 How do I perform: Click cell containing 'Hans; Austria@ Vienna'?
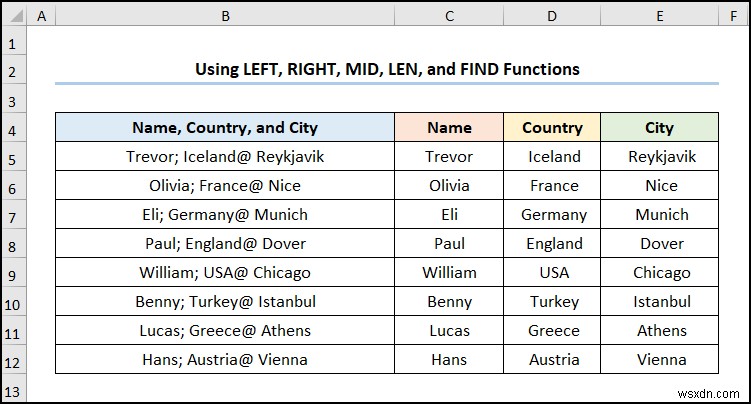click(x=225, y=359)
